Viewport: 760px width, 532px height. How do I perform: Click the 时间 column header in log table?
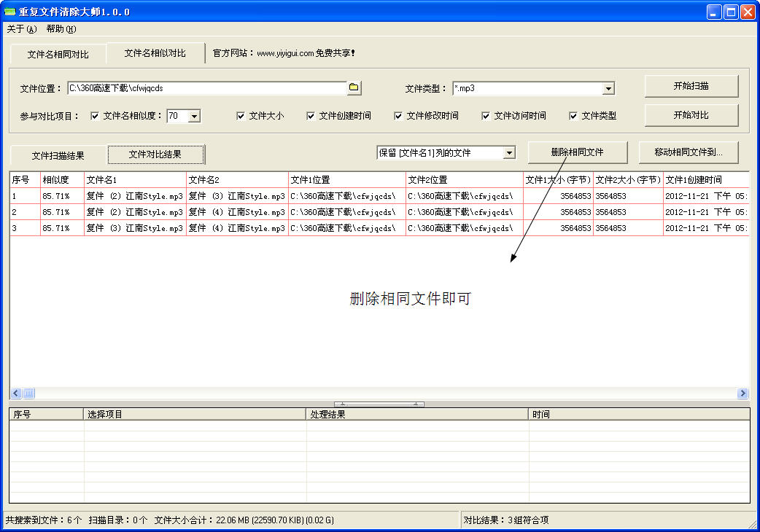(x=640, y=415)
